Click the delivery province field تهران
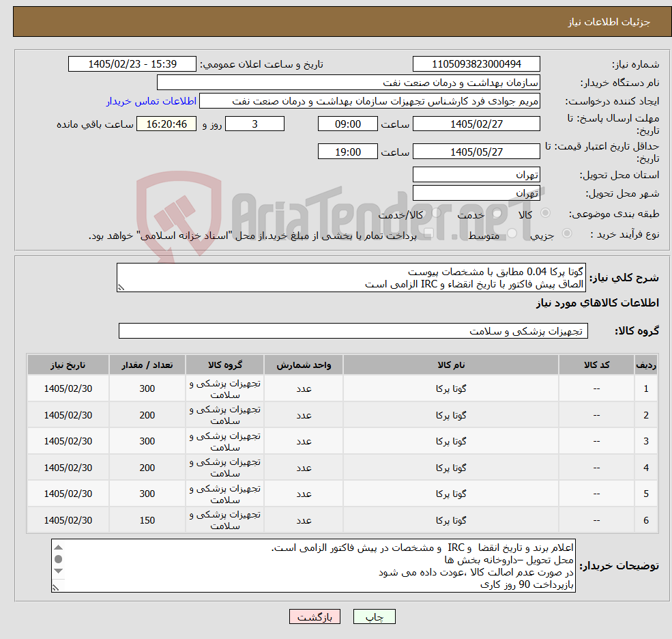Screen dimensions: 672x639 tap(476, 175)
